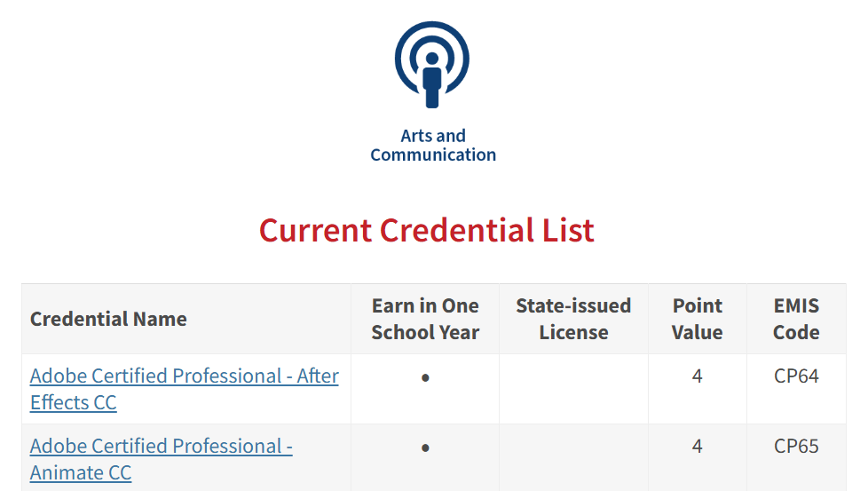Image resolution: width=868 pixels, height=491 pixels.
Task: Select the EMIS code CP64 cell
Action: (796, 376)
